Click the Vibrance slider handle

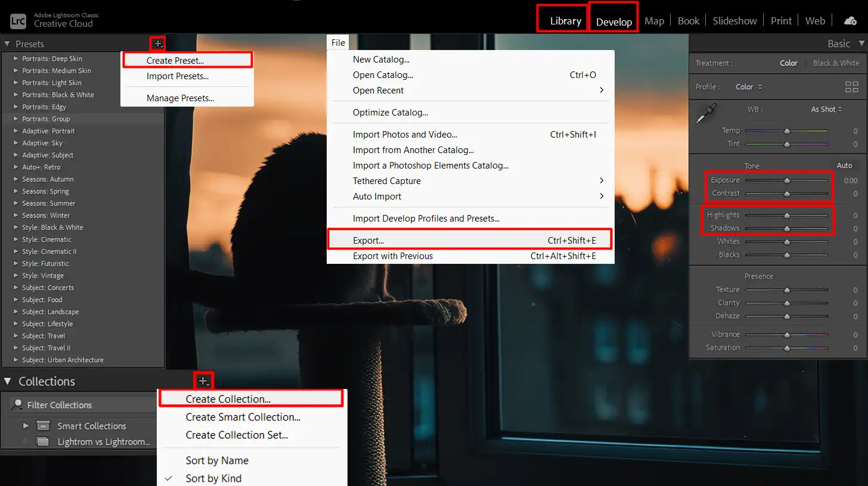(x=787, y=335)
